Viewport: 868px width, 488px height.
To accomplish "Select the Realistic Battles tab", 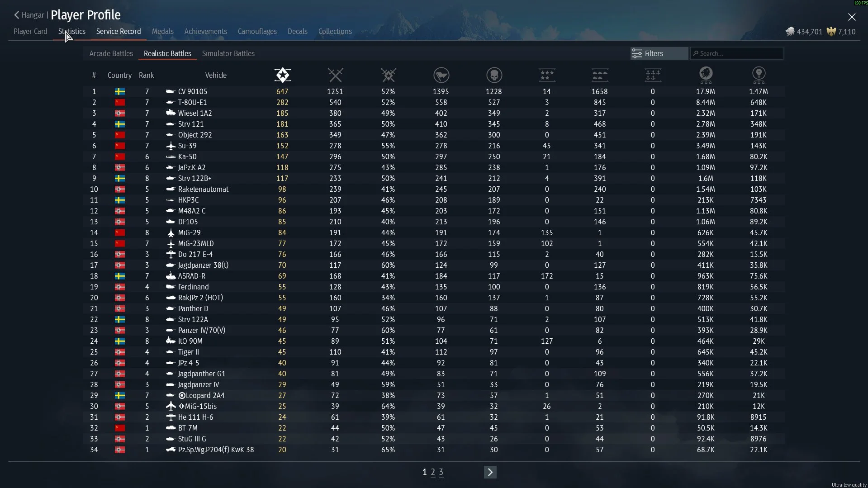I will pyautogui.click(x=167, y=53).
